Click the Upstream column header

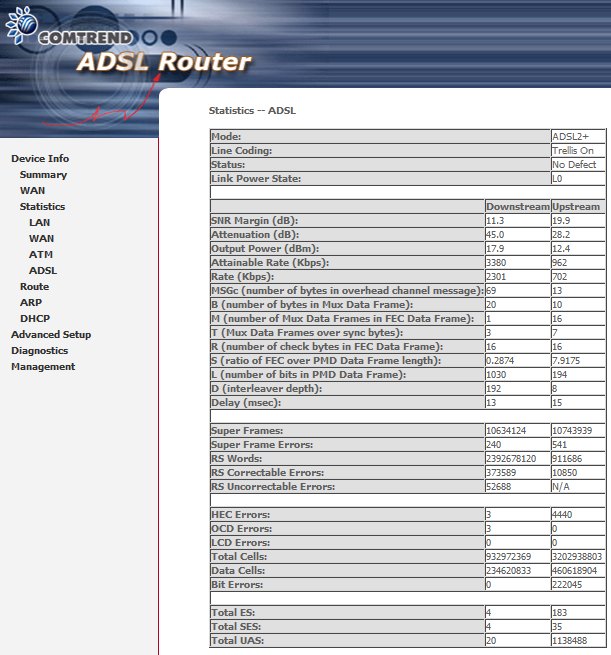coord(576,207)
